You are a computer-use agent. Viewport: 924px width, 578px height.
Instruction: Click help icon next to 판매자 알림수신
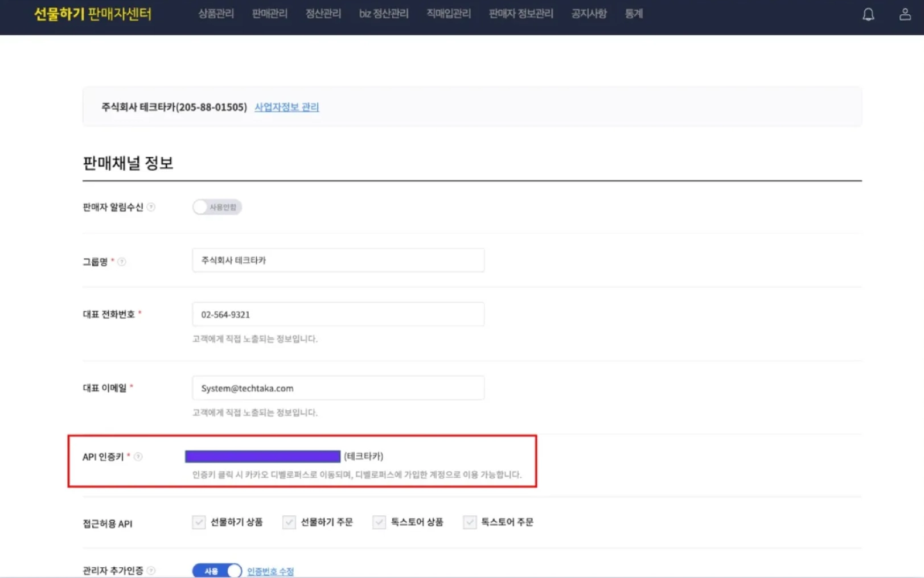pos(151,207)
